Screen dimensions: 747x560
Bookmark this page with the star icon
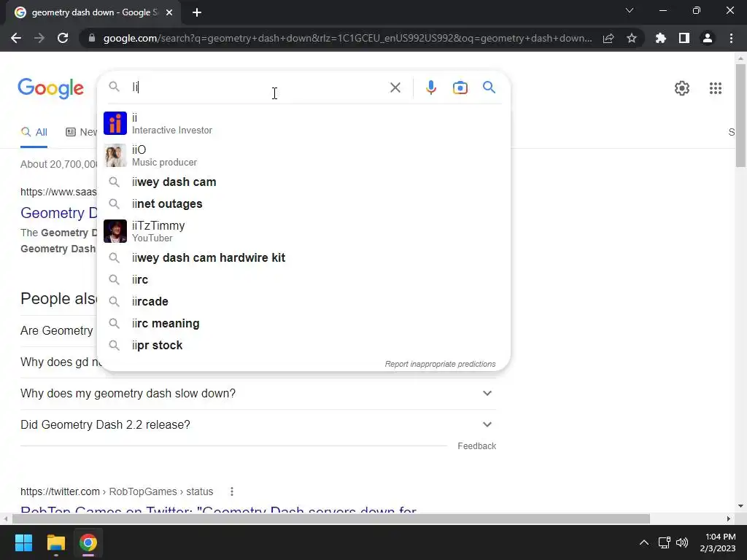[x=632, y=38]
